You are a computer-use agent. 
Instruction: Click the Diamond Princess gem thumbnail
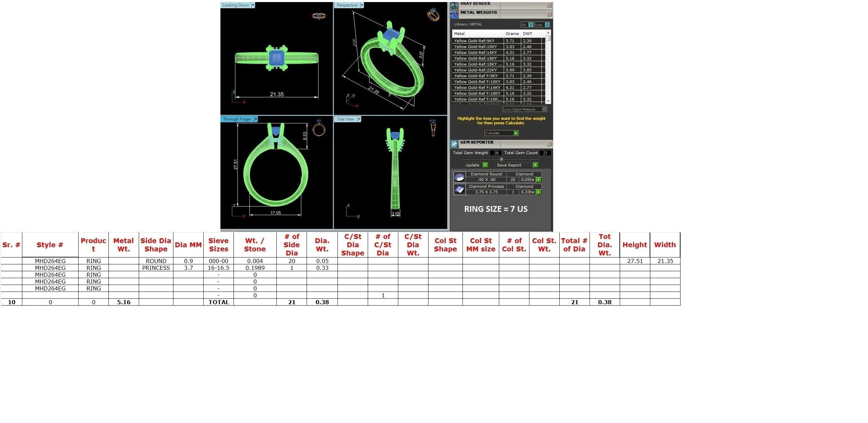459,190
